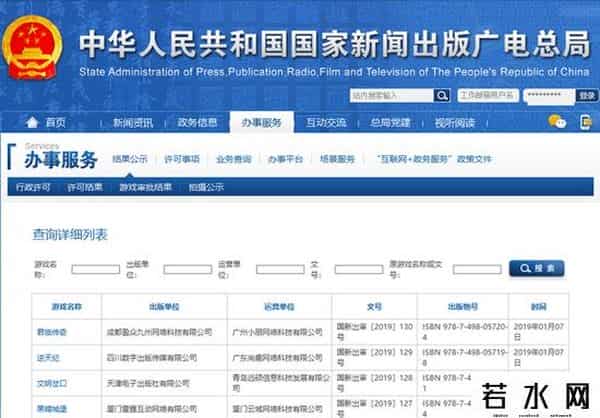The image size is (600, 418).
Task: Open the 总局党建 navigation tab
Action: point(390,122)
